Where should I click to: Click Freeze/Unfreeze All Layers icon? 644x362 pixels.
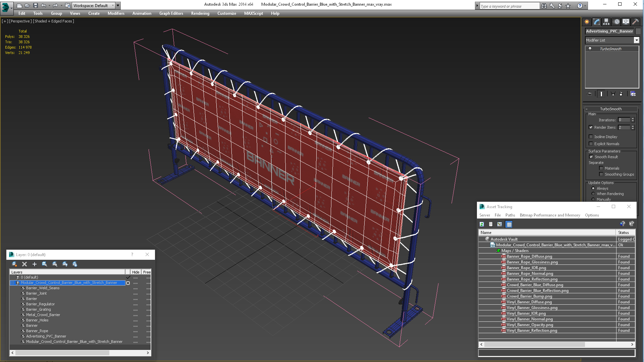(x=75, y=264)
